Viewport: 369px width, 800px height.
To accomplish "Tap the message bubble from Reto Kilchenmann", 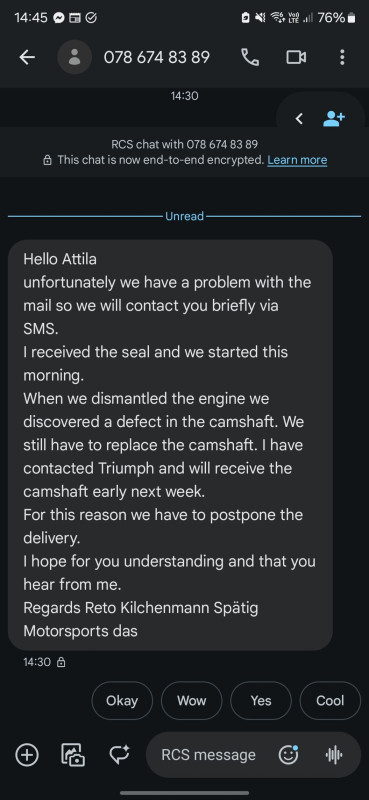I will tap(170, 445).
